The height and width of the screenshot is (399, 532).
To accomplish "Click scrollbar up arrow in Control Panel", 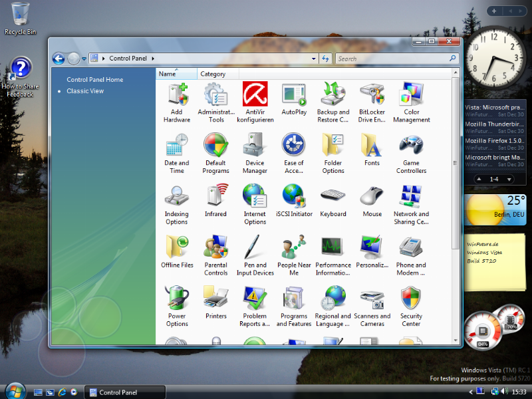I will point(456,72).
